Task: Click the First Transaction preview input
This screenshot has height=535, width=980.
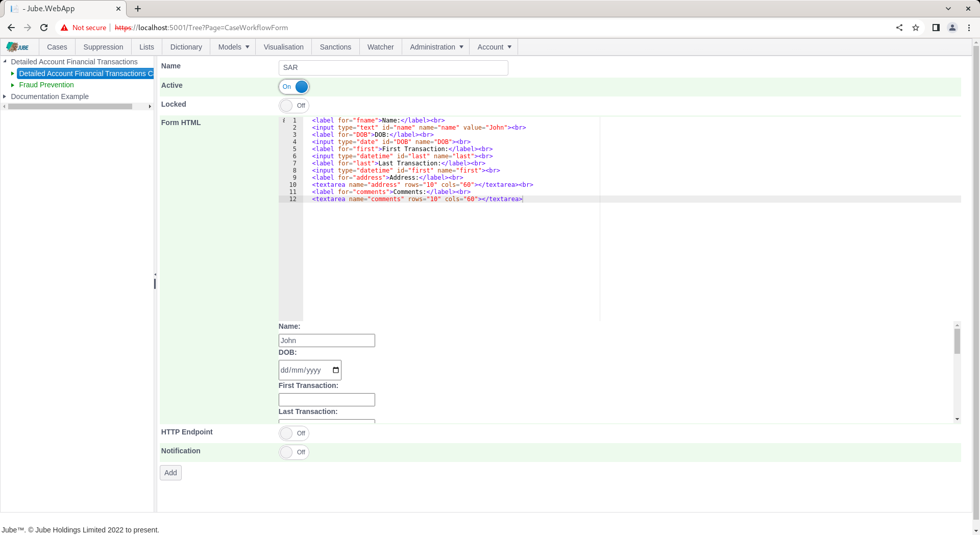Action: [x=327, y=400]
